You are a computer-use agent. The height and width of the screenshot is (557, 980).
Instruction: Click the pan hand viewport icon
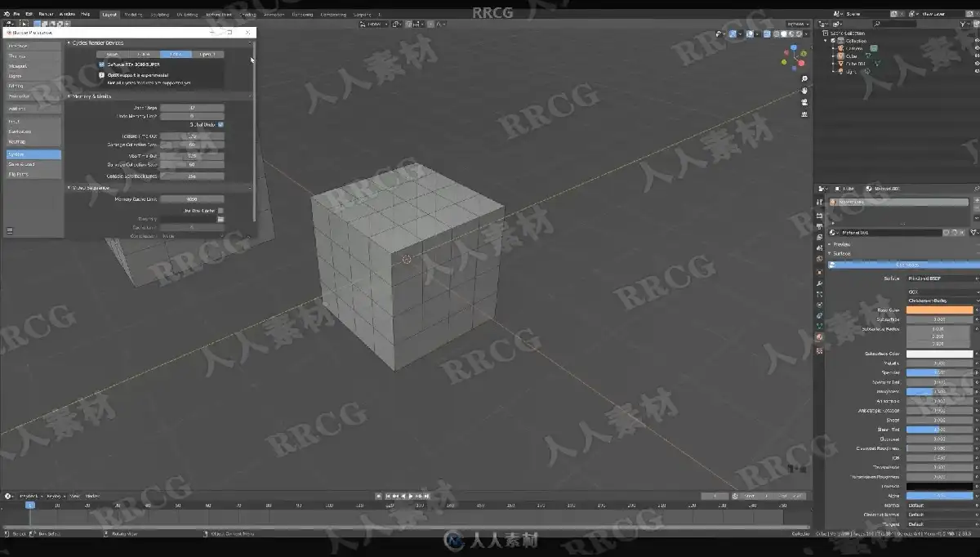pyautogui.click(x=804, y=91)
